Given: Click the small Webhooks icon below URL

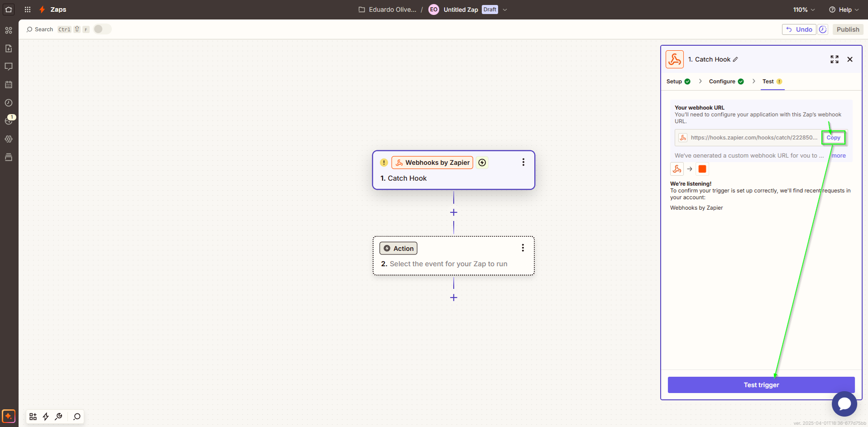Looking at the screenshot, I should coord(677,169).
